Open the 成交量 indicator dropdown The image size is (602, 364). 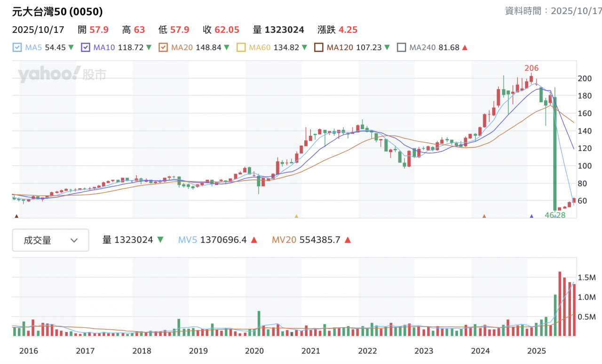(50, 240)
